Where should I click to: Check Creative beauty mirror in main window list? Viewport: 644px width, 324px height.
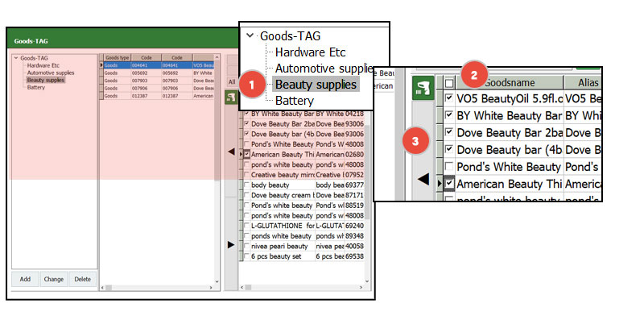(x=247, y=175)
